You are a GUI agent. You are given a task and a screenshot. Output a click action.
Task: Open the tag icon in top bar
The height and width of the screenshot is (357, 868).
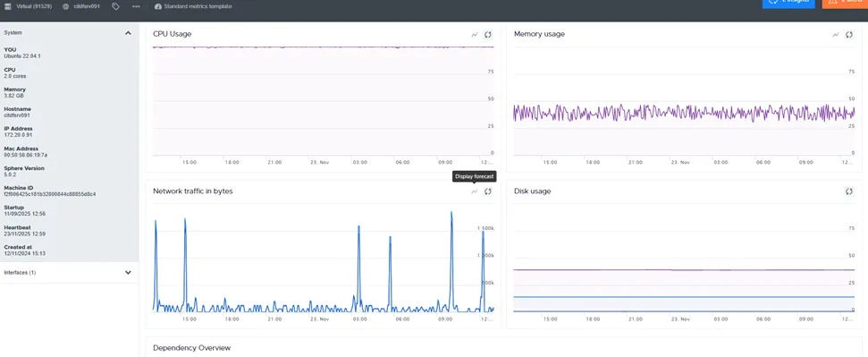point(115,6)
